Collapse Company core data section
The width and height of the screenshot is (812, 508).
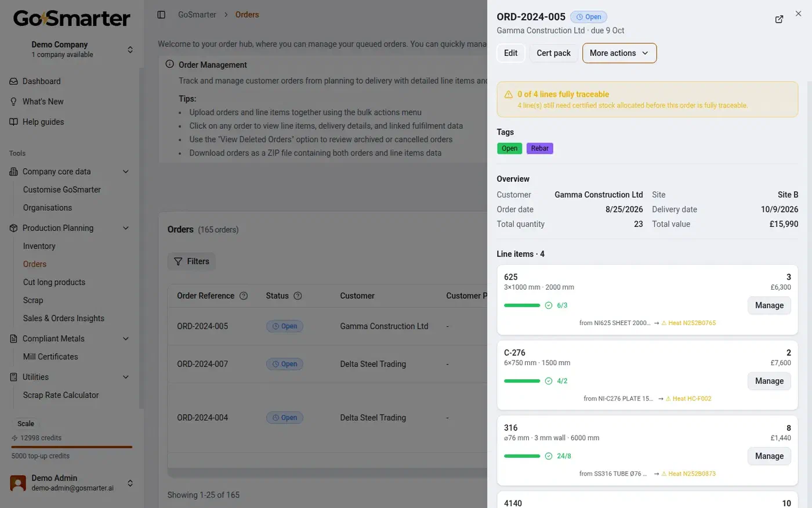[126, 172]
